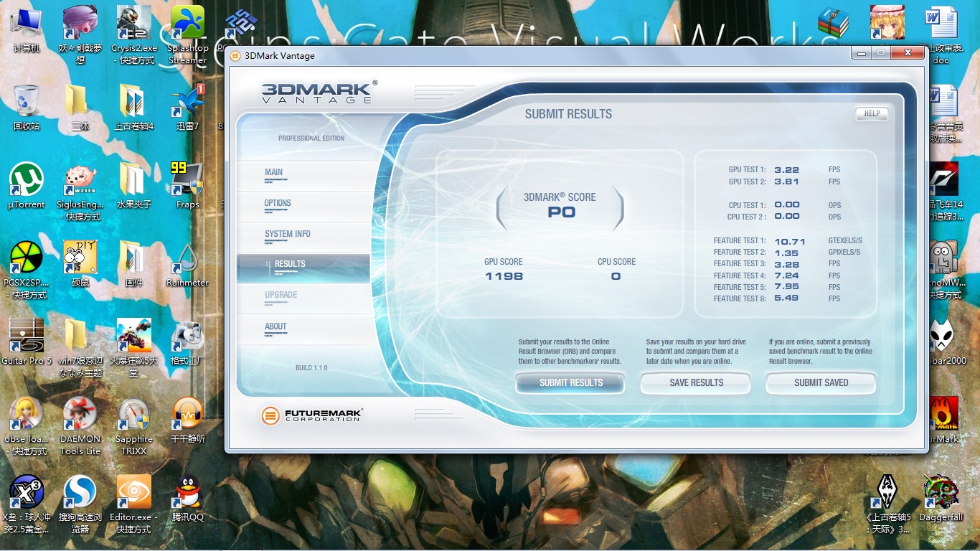The height and width of the screenshot is (551, 980).
Task: Choose the SUBMIT SAVED button
Action: (821, 383)
